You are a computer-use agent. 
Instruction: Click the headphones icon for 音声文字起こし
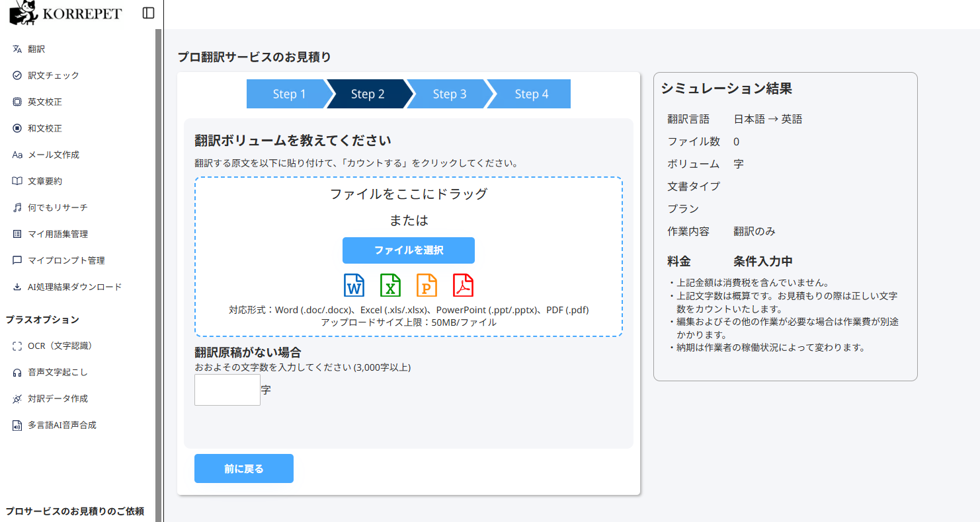click(17, 372)
